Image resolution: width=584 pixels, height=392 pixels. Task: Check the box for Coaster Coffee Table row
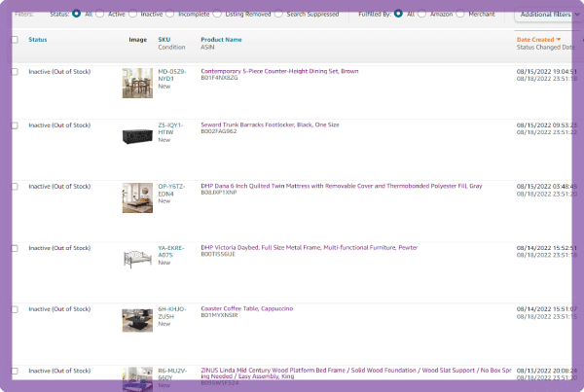pyautogui.click(x=14, y=309)
